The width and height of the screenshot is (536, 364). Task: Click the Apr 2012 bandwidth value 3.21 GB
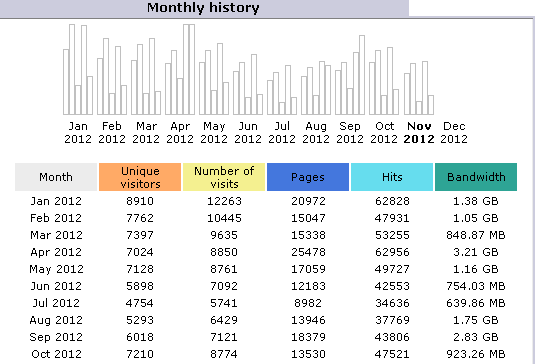pyautogui.click(x=475, y=252)
